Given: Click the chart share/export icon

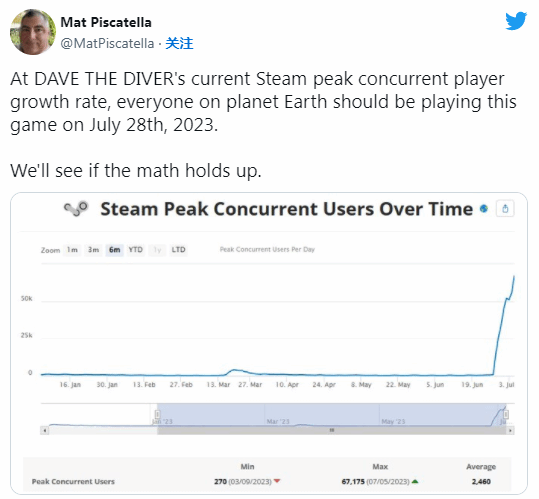Looking at the screenshot, I should click(505, 208).
